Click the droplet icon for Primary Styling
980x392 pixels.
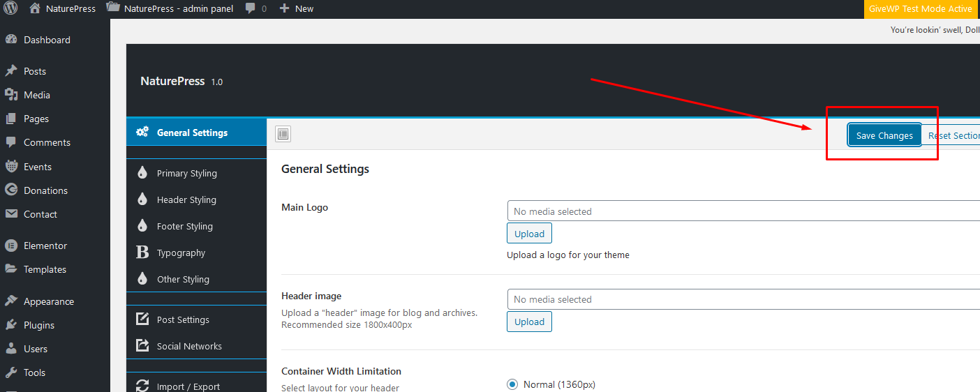[x=142, y=173]
